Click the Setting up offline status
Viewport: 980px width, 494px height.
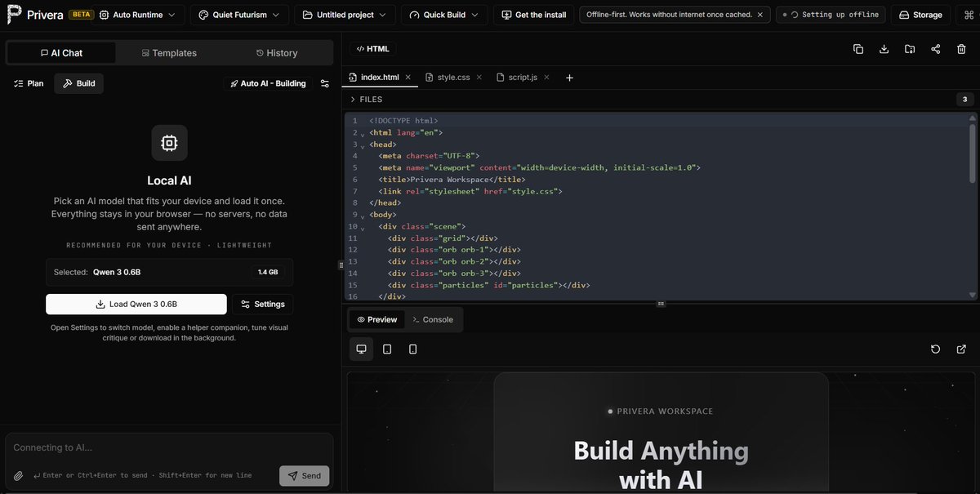pyautogui.click(x=831, y=15)
